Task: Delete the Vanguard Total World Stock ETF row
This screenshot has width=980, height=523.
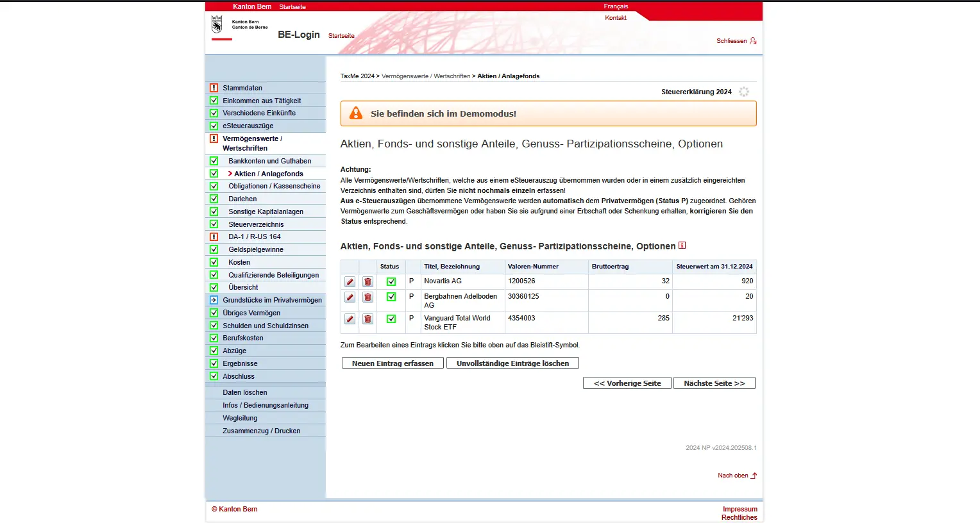Action: tap(367, 319)
